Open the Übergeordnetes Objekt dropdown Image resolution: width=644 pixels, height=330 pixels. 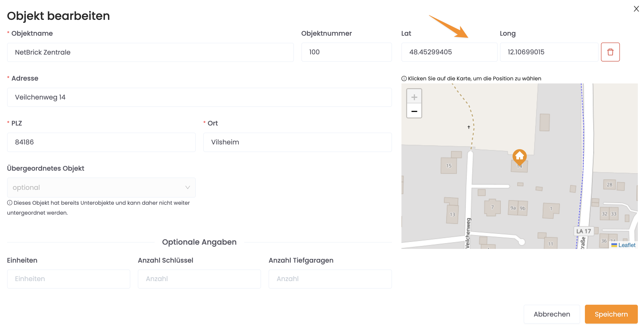101,187
